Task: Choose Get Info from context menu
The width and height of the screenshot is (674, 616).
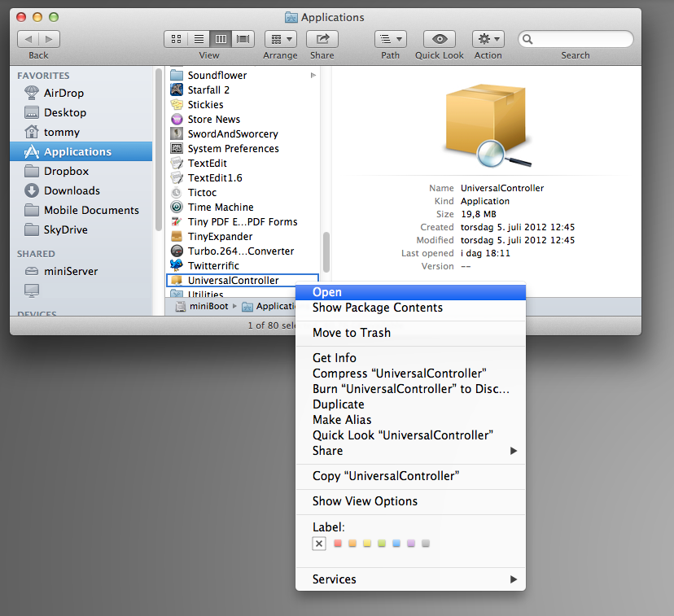Action: click(x=410, y=358)
